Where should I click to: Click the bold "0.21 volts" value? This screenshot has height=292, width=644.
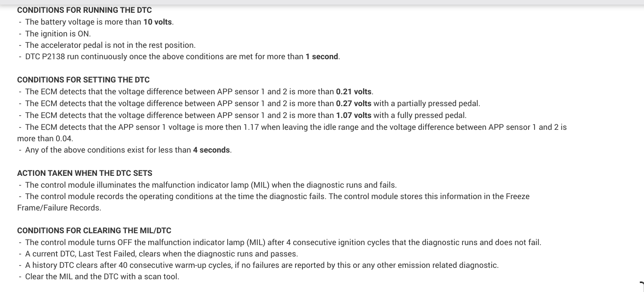pyautogui.click(x=353, y=92)
